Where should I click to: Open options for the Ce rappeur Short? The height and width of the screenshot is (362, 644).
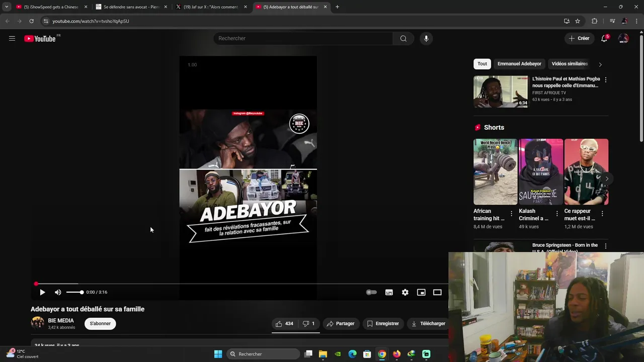tap(602, 214)
